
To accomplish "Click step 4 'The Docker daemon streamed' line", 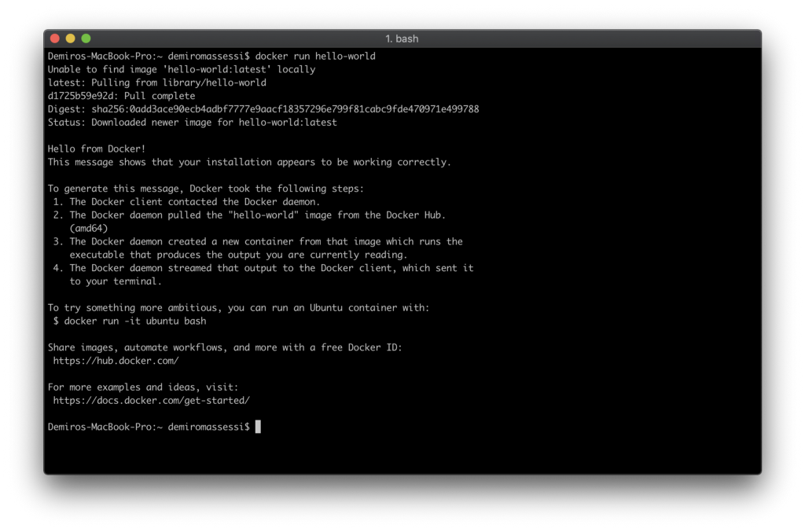I will tap(263, 268).
